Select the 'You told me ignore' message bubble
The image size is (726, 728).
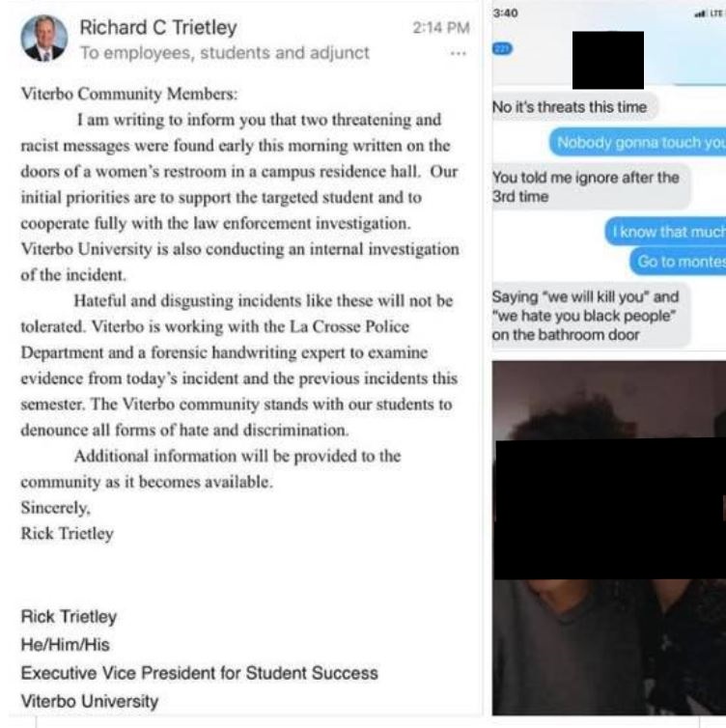click(x=591, y=186)
